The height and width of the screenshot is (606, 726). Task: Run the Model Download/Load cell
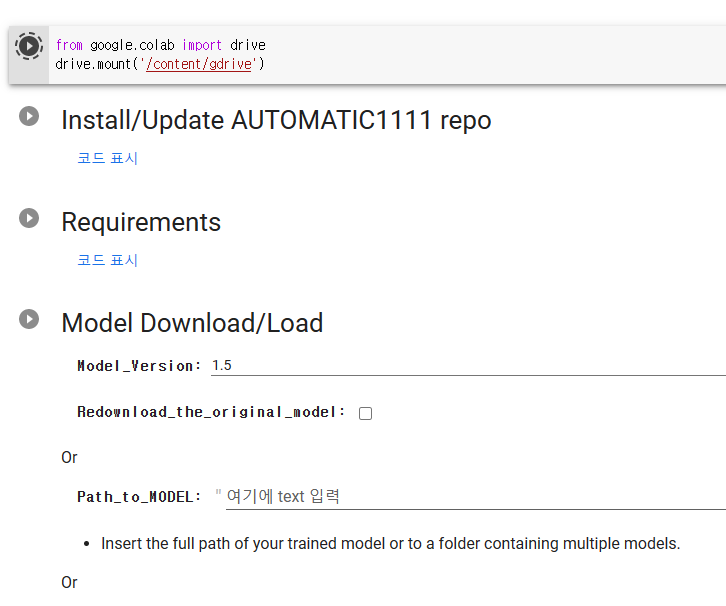pyautogui.click(x=29, y=319)
